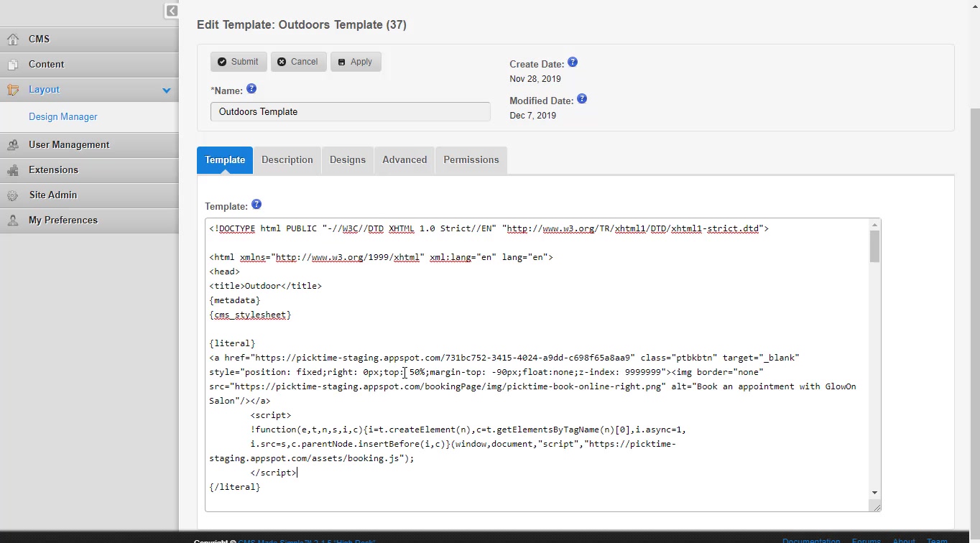This screenshot has height=543, width=980.
Task: Expand the User Management section
Action: coord(69,145)
